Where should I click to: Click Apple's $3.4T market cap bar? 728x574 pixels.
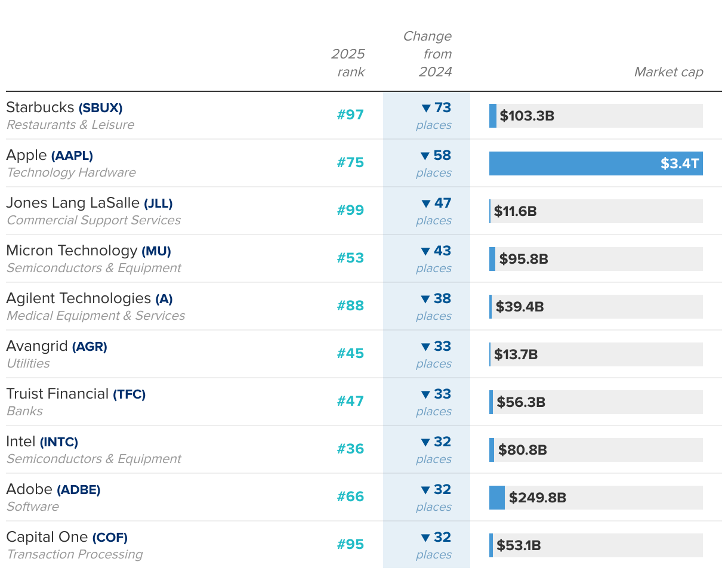(x=596, y=163)
